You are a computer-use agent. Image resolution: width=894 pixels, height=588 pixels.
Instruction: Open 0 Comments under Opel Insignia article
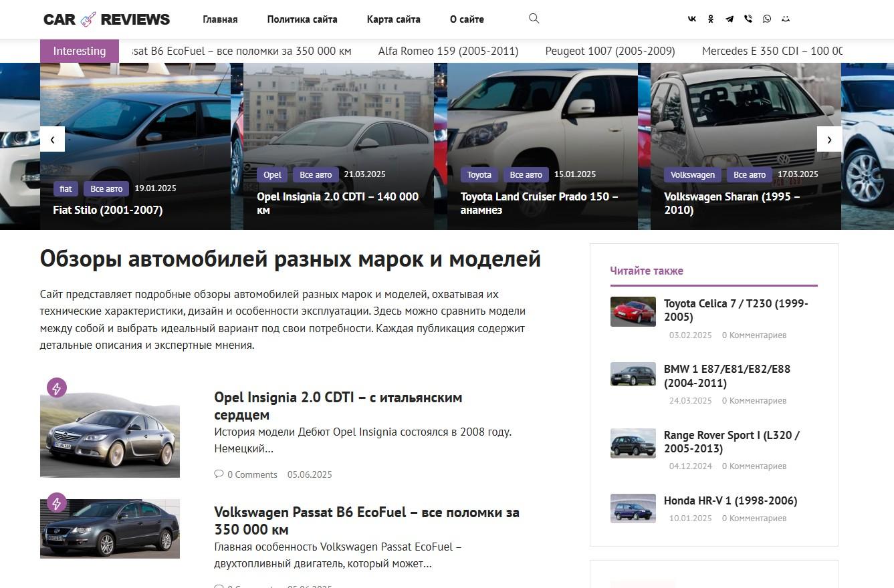[252, 474]
